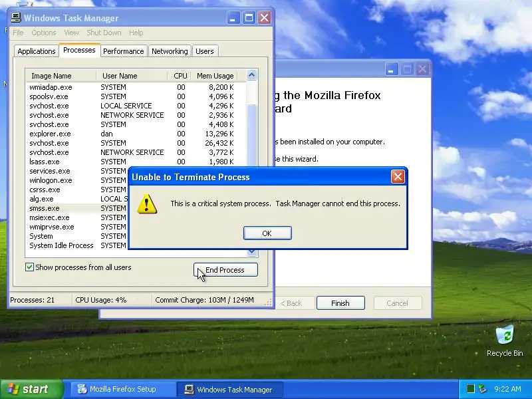The image size is (532, 399).
Task: Click the process list scroll down arrow
Action: coord(252,252)
